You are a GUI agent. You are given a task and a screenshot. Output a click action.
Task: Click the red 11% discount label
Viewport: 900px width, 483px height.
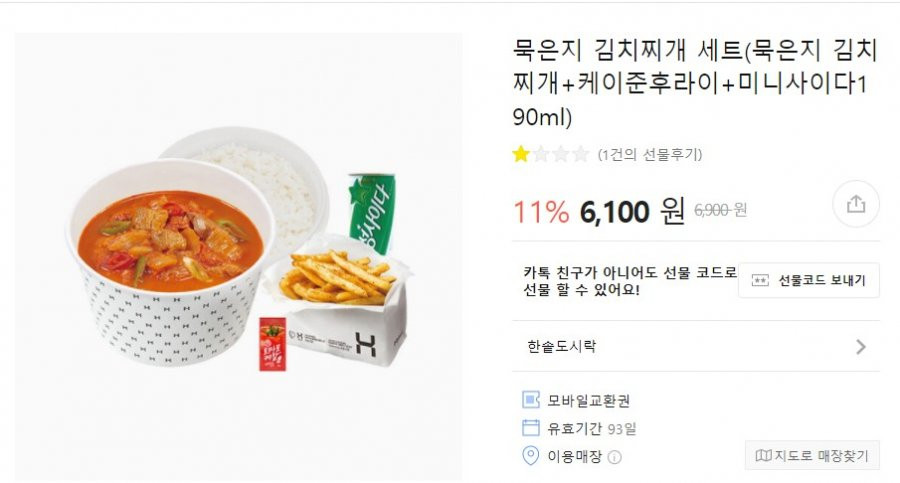tap(541, 212)
